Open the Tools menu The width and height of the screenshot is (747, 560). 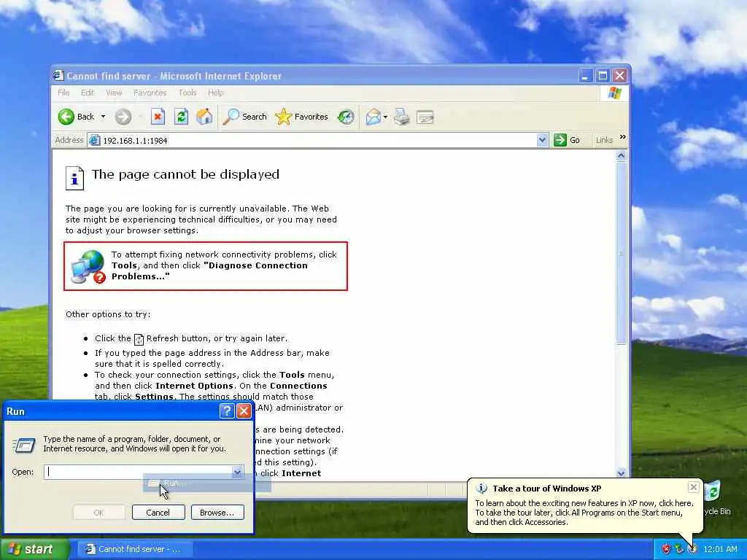(x=187, y=93)
